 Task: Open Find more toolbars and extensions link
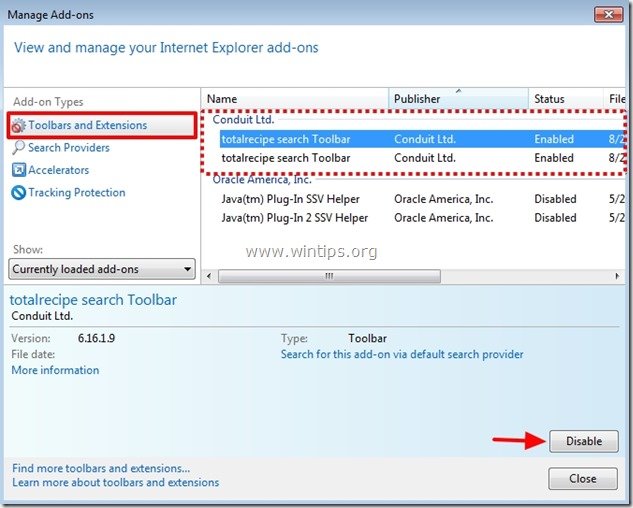click(x=101, y=468)
